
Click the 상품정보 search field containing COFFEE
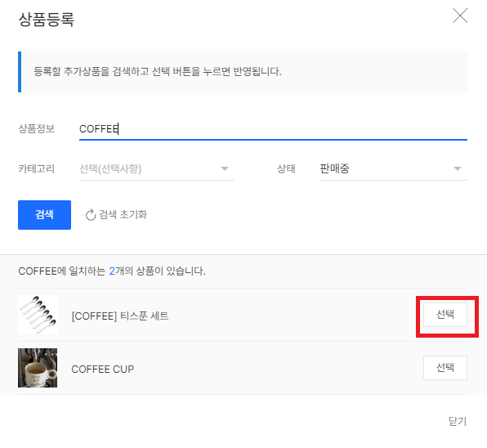(x=273, y=129)
